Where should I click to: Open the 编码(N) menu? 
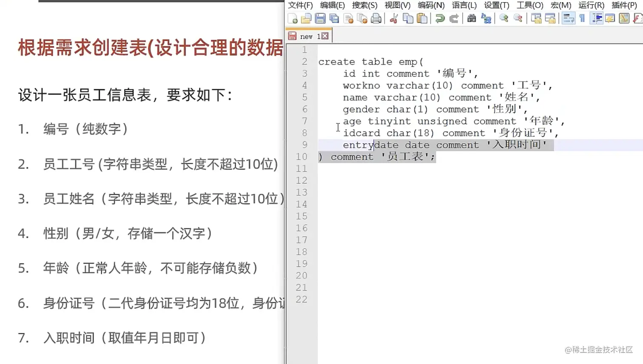(431, 5)
